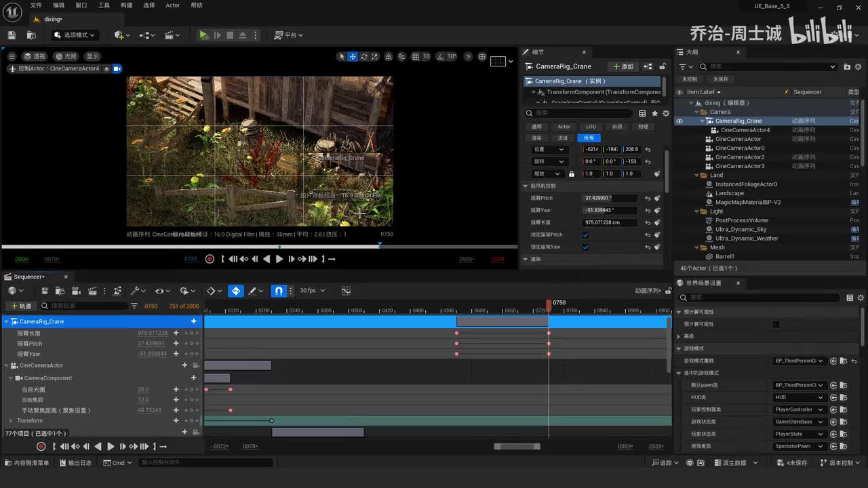
Task: Open track filter icon beside search tracks
Action: click(x=134, y=306)
